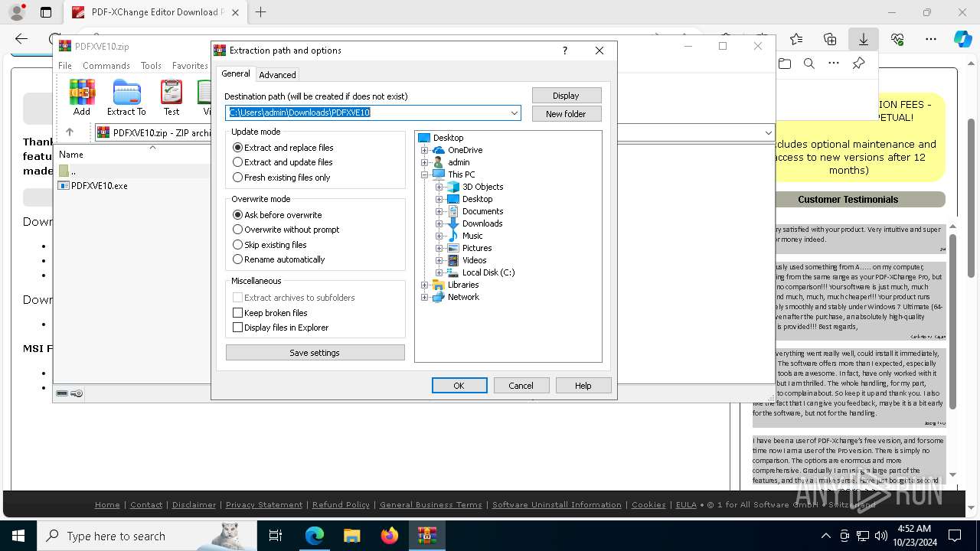Select Ask before overwrite option
This screenshot has height=551, width=980.
click(x=277, y=215)
